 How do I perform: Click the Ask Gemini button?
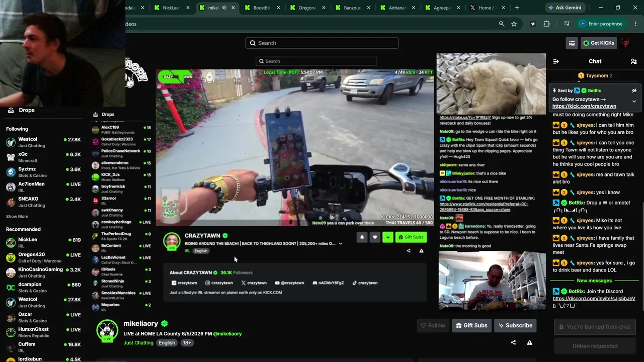pyautogui.click(x=565, y=8)
